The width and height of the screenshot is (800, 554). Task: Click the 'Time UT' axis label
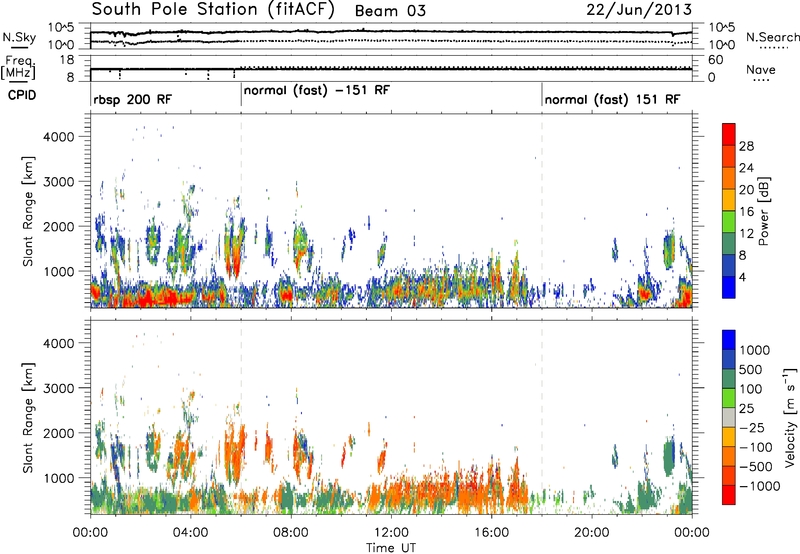pyautogui.click(x=391, y=547)
